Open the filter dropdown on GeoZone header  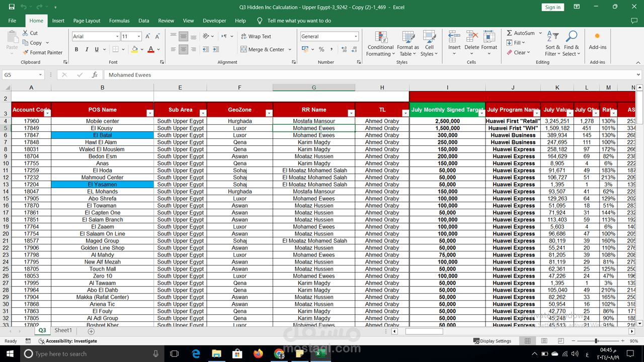point(269,113)
